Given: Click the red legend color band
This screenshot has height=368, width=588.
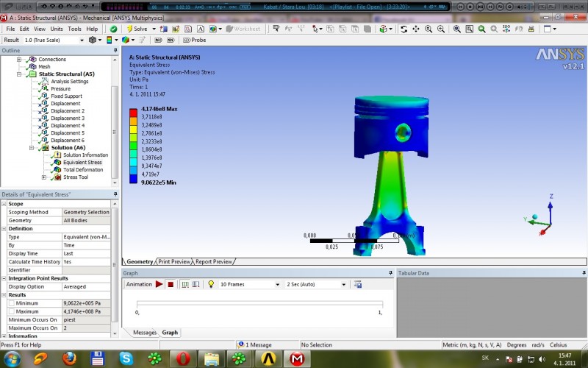Looking at the screenshot, I should point(133,113).
